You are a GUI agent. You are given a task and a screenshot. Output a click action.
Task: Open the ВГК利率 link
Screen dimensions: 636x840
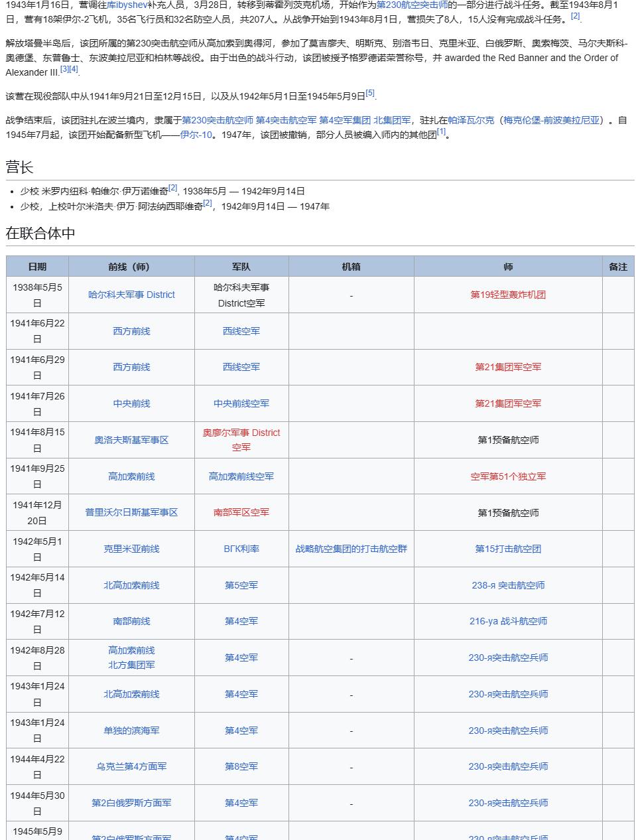(x=241, y=549)
